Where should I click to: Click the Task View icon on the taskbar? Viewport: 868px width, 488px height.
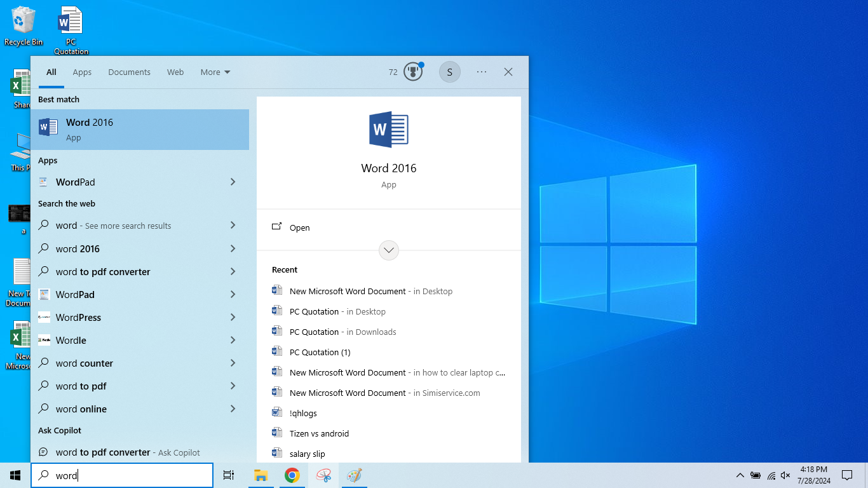[229, 475]
